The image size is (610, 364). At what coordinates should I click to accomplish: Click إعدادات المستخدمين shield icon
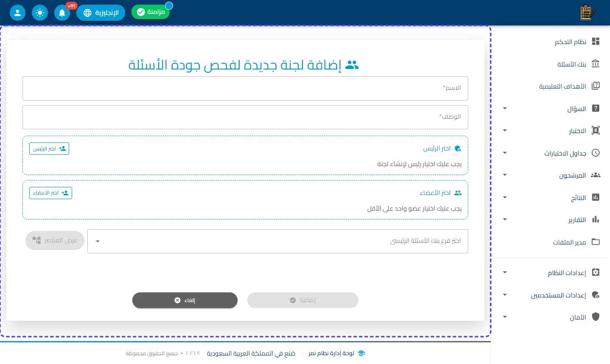[596, 295]
